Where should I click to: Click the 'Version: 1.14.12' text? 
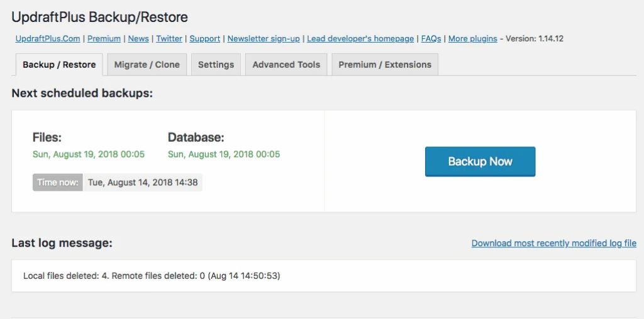(535, 38)
